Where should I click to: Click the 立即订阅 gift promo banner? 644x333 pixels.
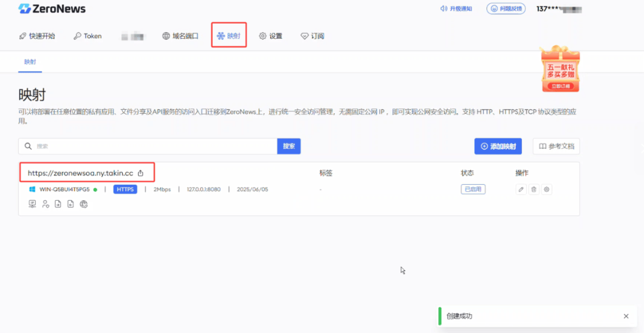coord(560,69)
